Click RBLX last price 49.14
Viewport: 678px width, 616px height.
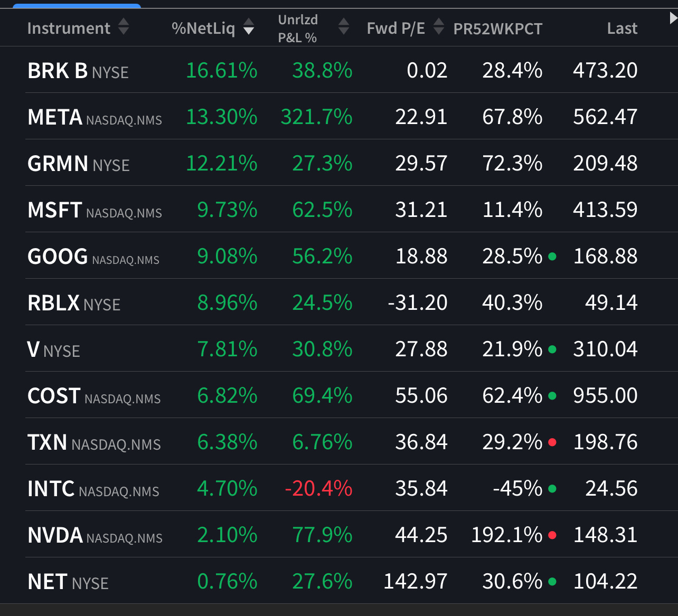(x=611, y=302)
